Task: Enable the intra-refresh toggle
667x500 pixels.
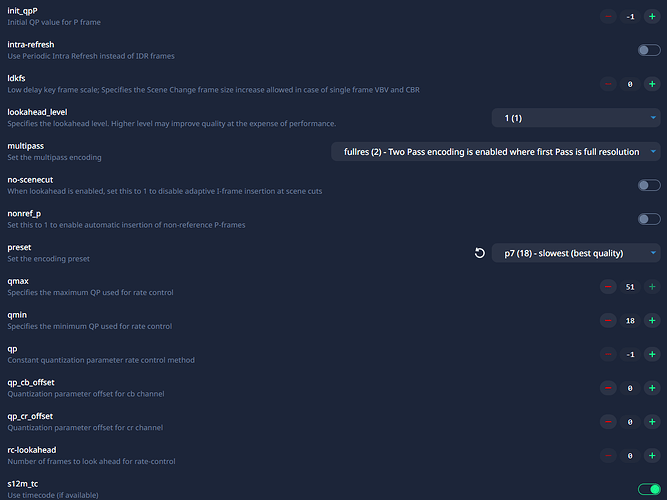Action: tap(649, 50)
